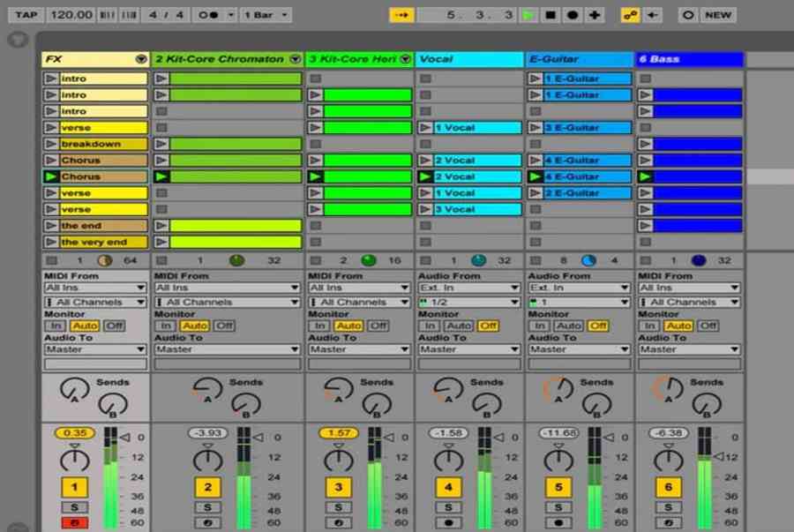Click the pan knob on track 4
The width and height of the screenshot is (794, 532).
(x=448, y=459)
